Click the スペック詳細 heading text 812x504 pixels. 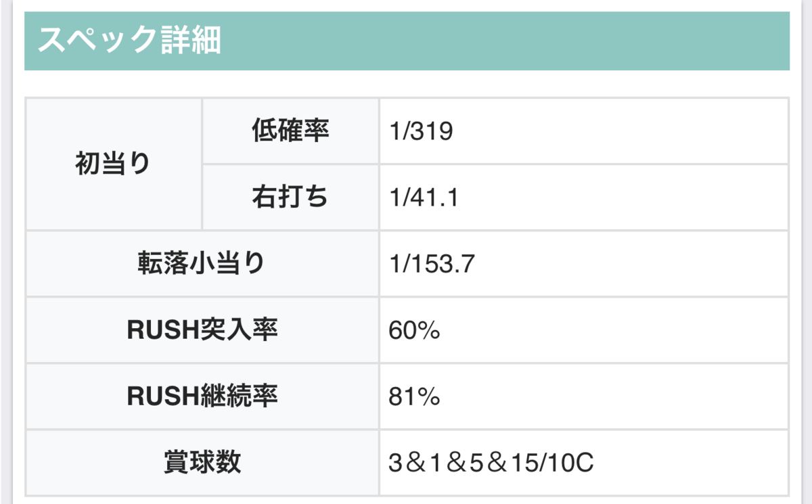[x=129, y=41]
